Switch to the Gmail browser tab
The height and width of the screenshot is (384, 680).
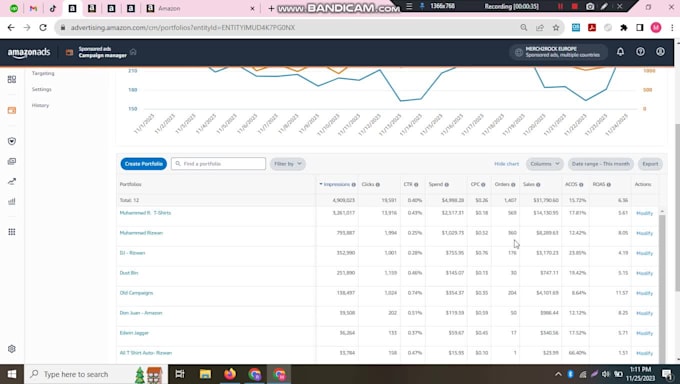pos(33,8)
